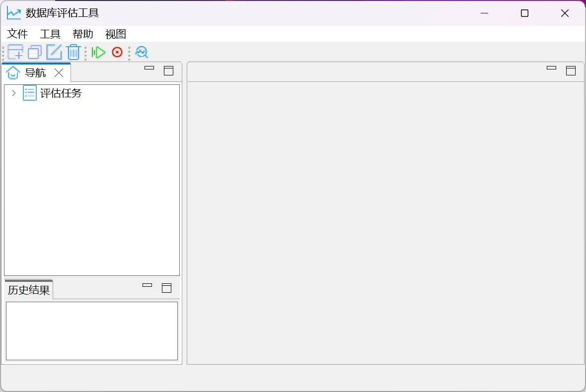Open the 工具 menu
The image size is (586, 392).
[50, 34]
